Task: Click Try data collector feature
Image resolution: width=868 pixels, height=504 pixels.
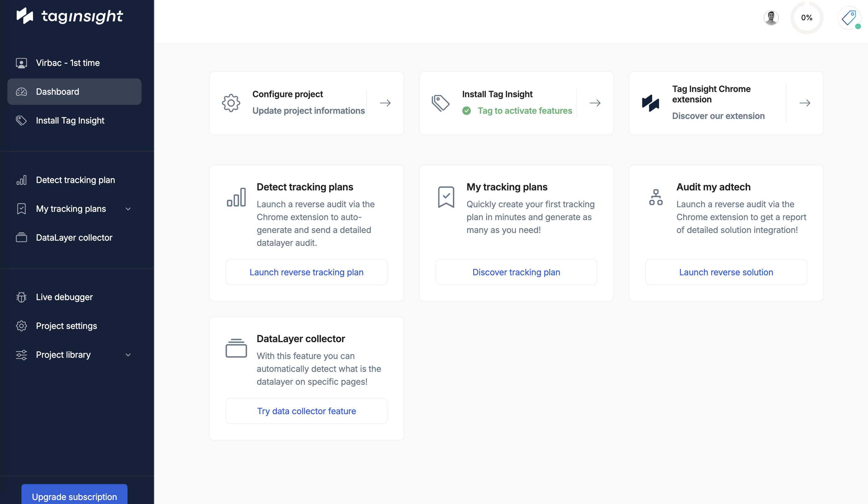Action: (x=306, y=410)
